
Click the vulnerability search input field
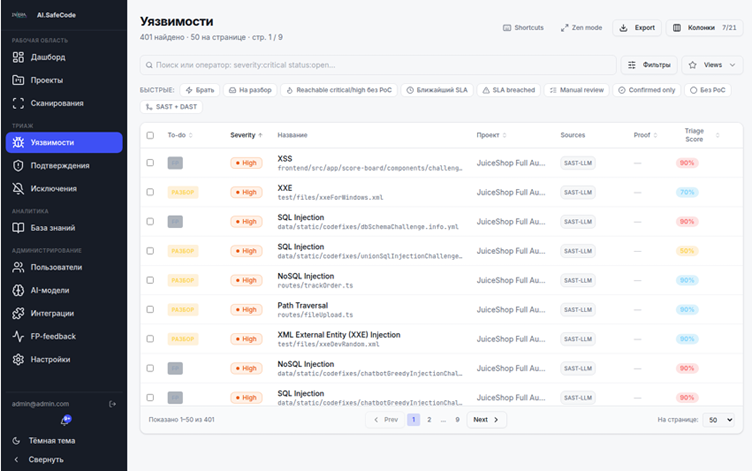pos(378,65)
